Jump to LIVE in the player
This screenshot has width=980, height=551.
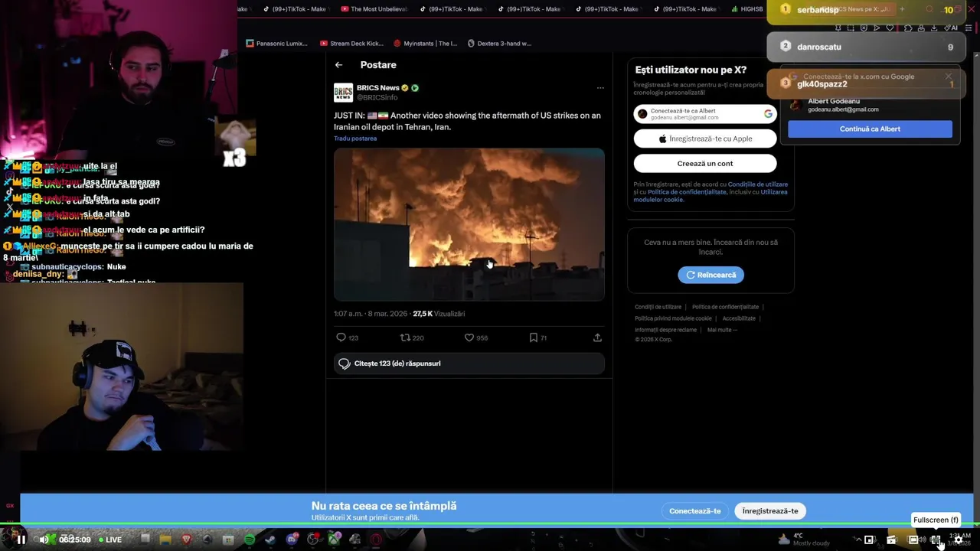tap(109, 540)
